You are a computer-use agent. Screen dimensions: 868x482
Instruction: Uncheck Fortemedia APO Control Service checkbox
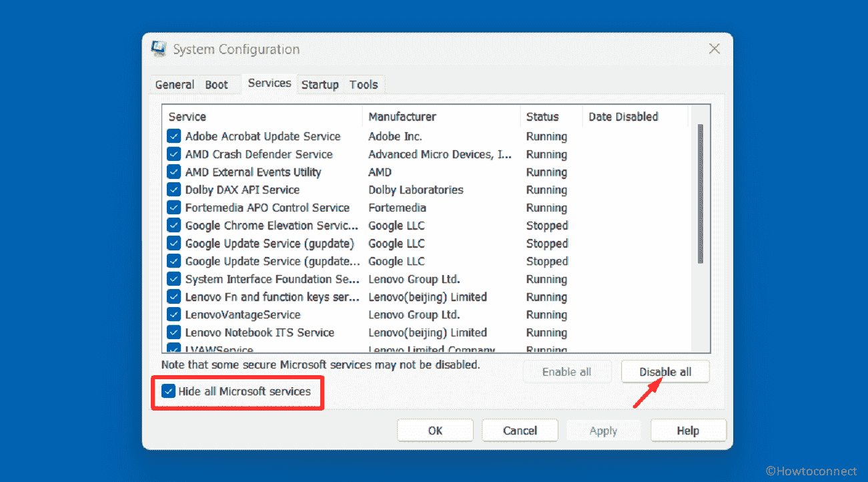(174, 208)
